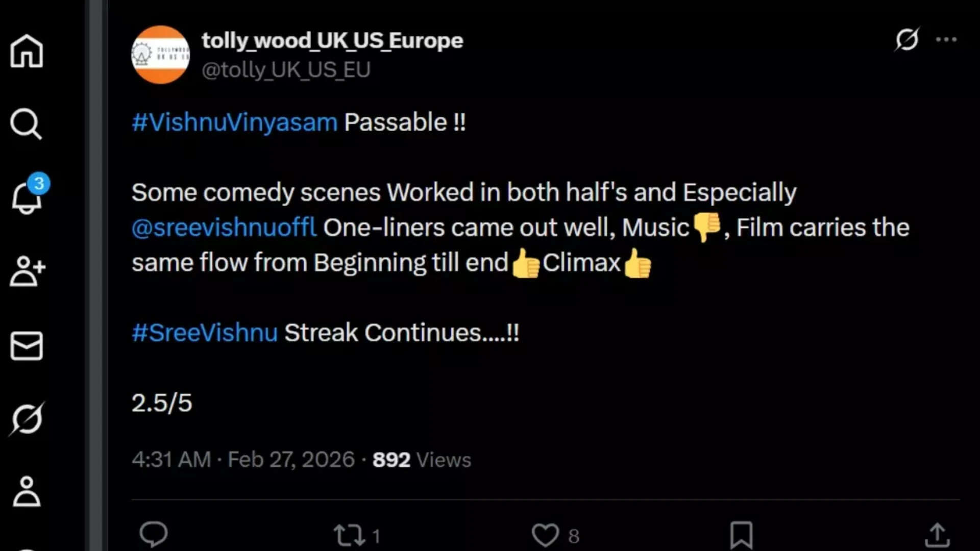This screenshot has height=551, width=980.
Task: Open the Home feed
Action: [26, 51]
